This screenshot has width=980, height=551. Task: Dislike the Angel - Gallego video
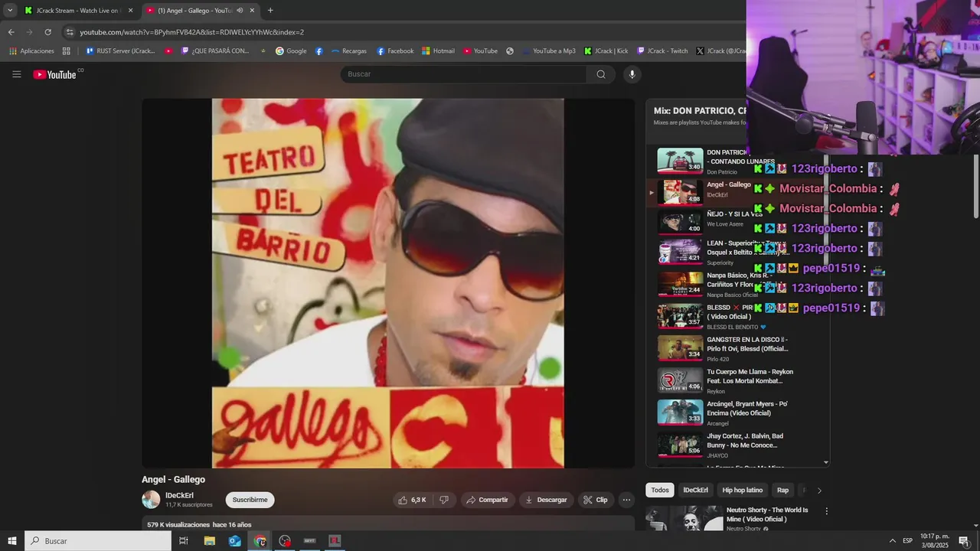coord(444,500)
